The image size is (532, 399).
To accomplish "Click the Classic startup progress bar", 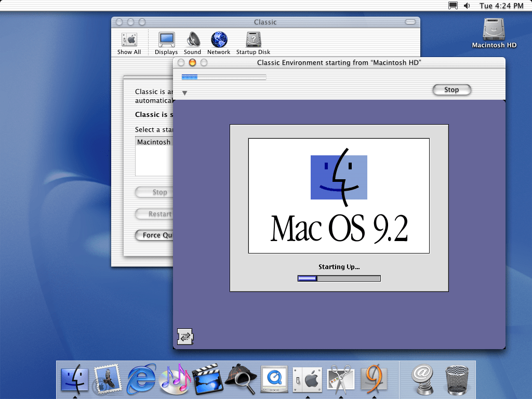I will pos(224,77).
